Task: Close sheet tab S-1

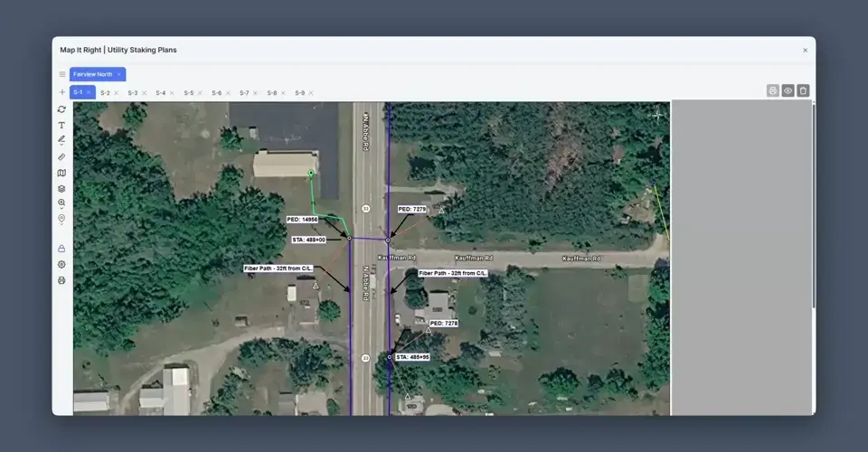Action: tap(89, 92)
